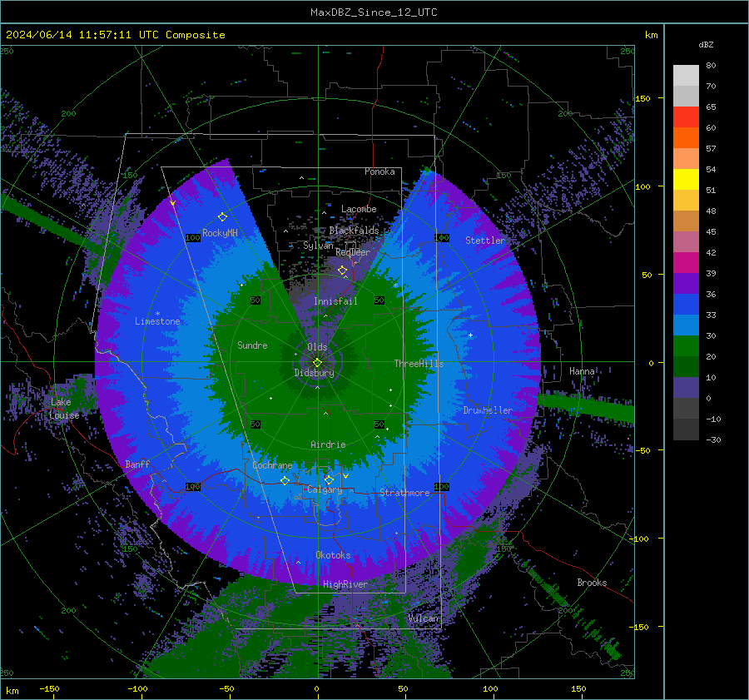Click the yellow diamond marker beside RockyMH
The height and width of the screenshot is (700, 749).
[222, 217]
